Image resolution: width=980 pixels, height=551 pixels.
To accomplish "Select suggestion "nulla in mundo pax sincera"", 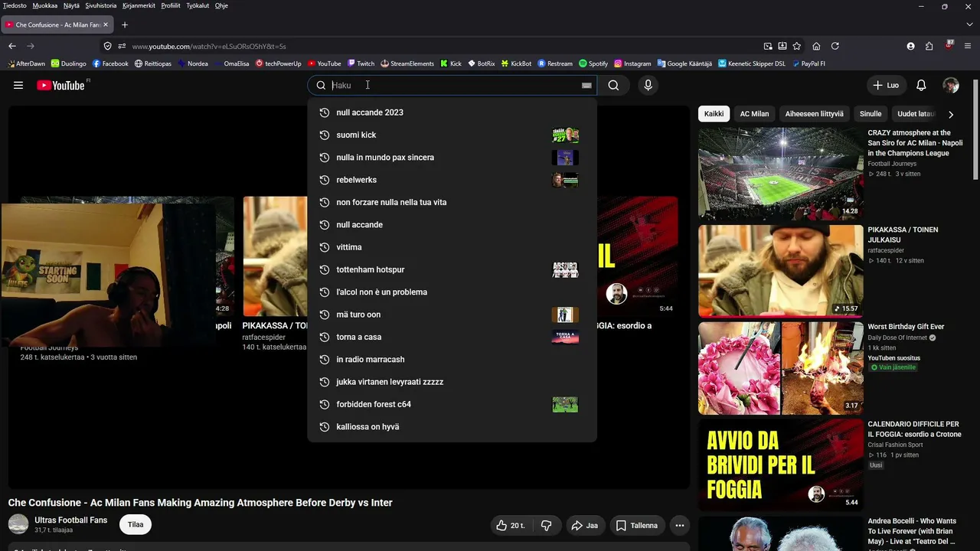I will coord(452,158).
